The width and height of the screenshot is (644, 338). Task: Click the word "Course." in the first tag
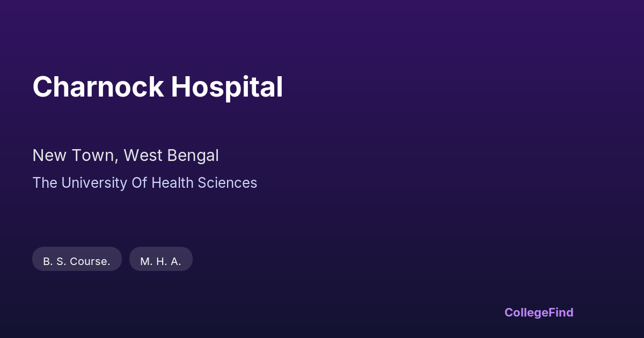click(x=90, y=261)
